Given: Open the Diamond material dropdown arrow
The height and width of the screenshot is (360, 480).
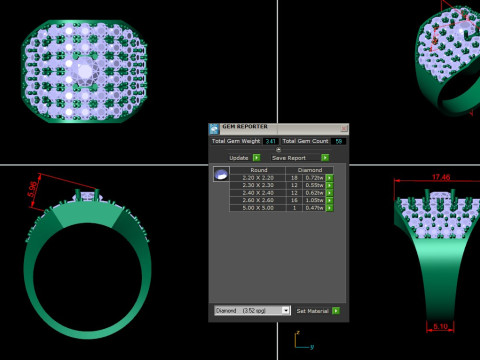Looking at the screenshot, I should click(x=286, y=310).
